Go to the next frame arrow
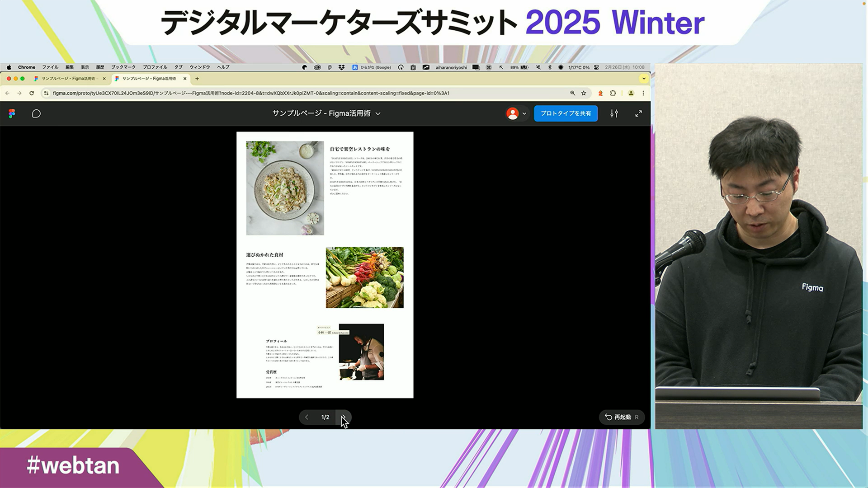 (x=343, y=417)
